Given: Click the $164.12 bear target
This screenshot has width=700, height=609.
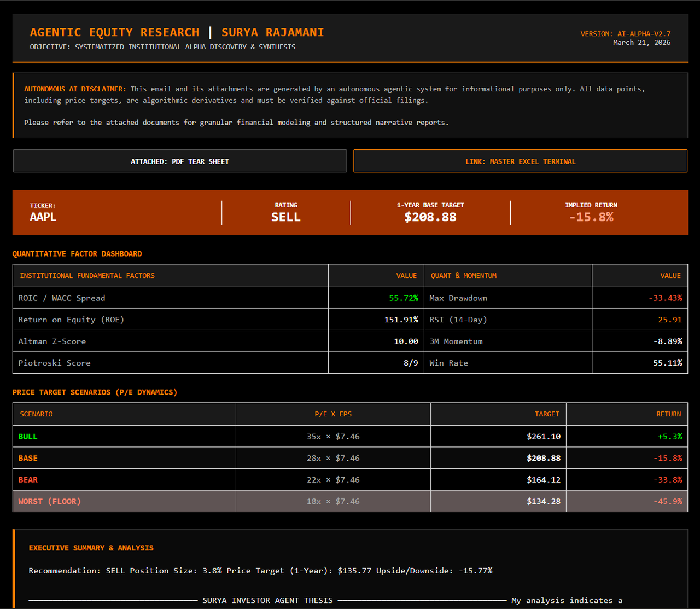Looking at the screenshot, I should pos(544,480).
